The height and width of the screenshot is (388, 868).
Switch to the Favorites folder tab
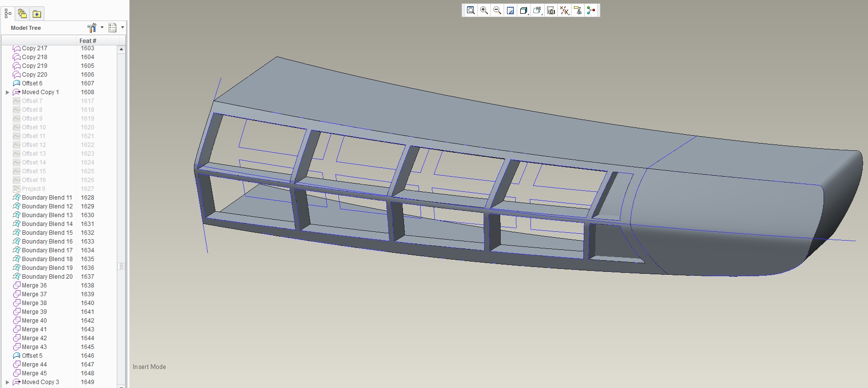(37, 14)
